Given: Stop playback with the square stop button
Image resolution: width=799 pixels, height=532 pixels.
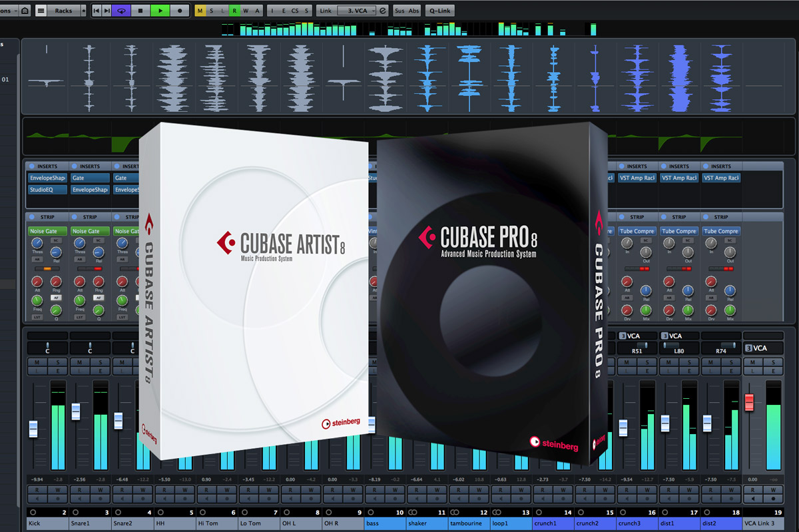Looking at the screenshot, I should click(140, 11).
